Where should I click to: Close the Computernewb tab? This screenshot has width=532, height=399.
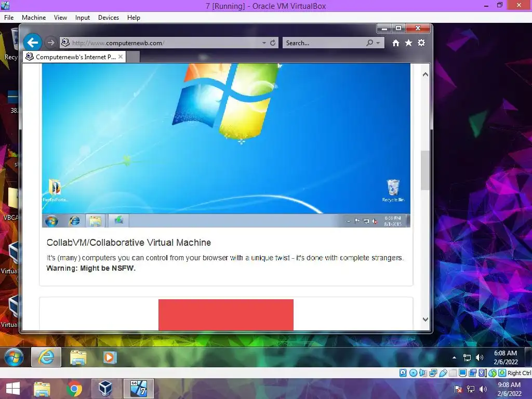(121, 57)
